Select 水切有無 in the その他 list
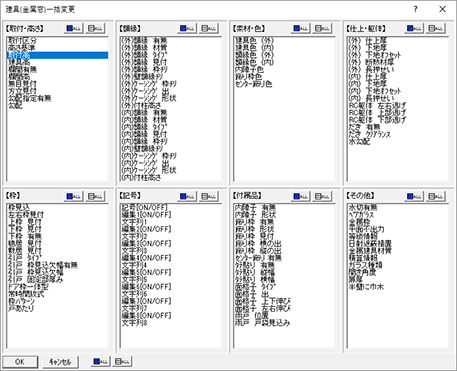The width and height of the screenshot is (457, 371). click(x=363, y=208)
